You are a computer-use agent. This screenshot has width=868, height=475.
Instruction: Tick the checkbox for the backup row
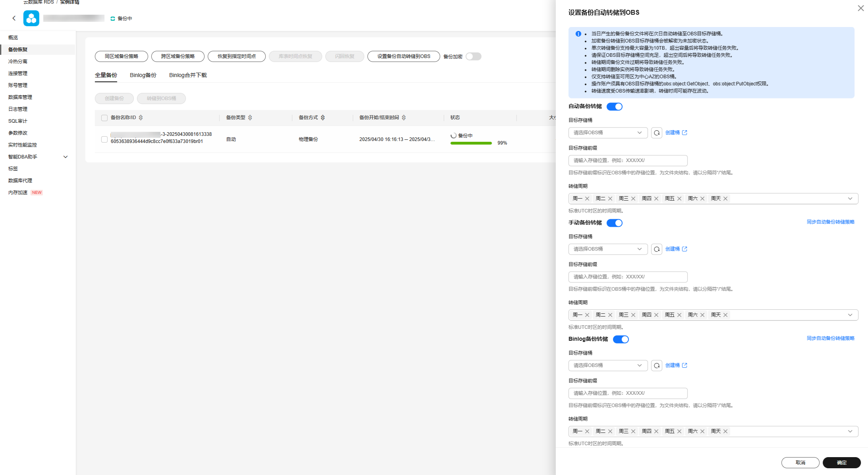(x=104, y=139)
